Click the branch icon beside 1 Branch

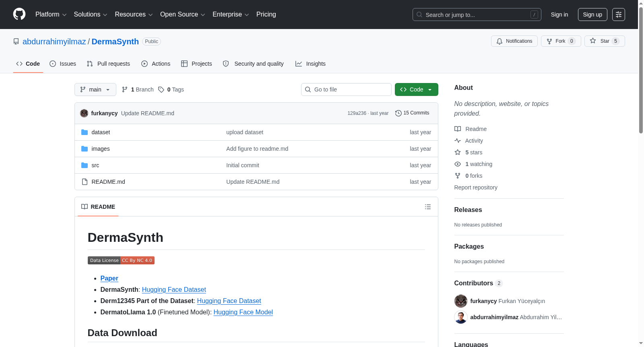[125, 89]
